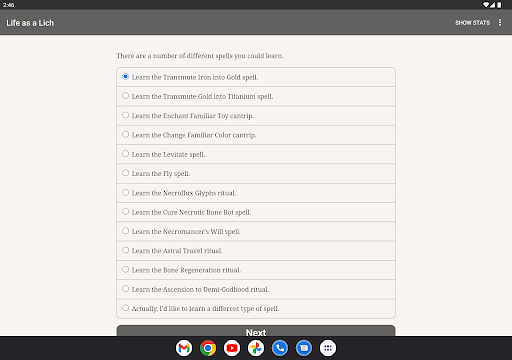Click the 'There are a number of different spells' text

click(200, 56)
